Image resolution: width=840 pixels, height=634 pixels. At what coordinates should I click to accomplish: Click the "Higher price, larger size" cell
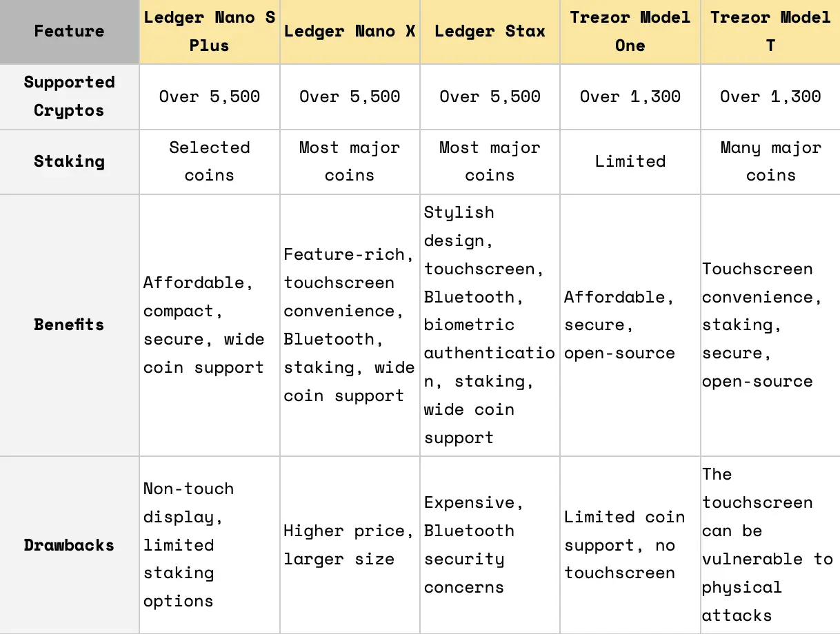[x=350, y=545]
